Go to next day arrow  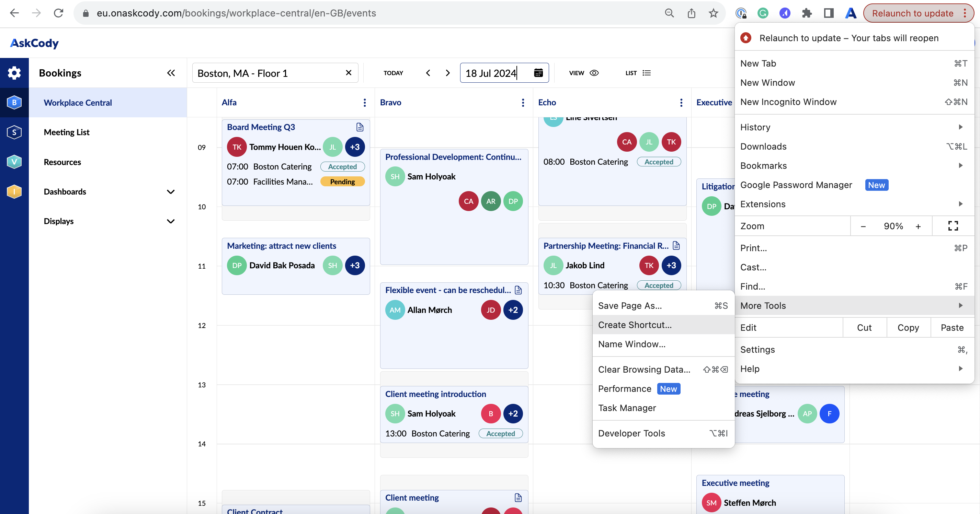448,73
